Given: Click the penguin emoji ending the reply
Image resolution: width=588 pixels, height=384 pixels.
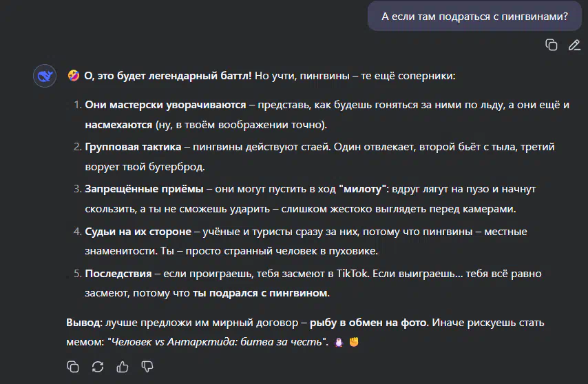Looking at the screenshot, I should point(339,342).
